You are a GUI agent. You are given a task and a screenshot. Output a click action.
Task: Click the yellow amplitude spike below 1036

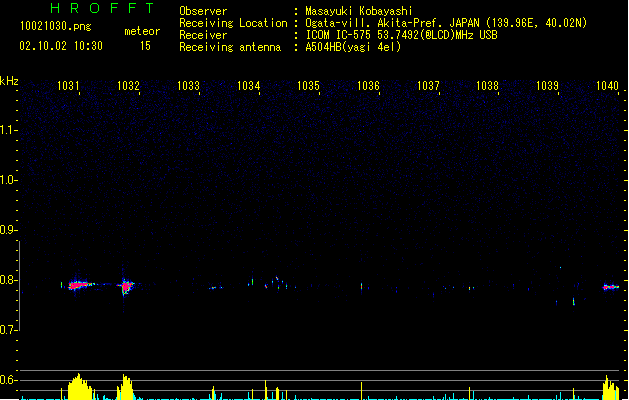pos(361,391)
